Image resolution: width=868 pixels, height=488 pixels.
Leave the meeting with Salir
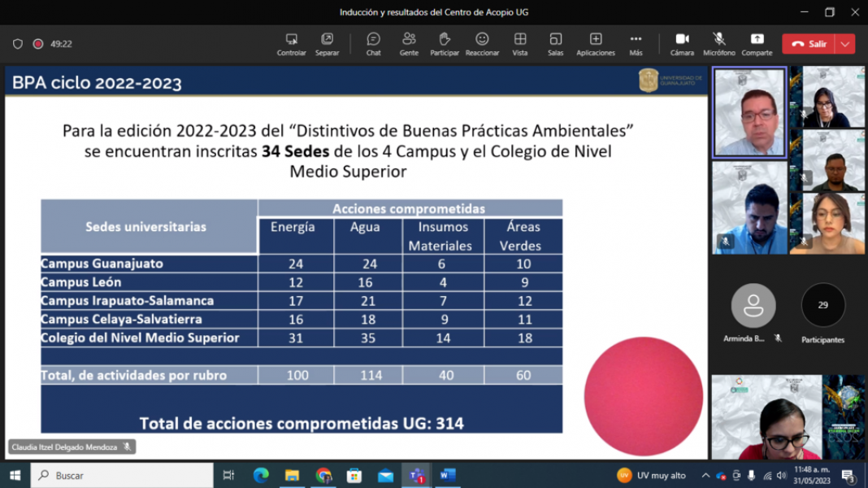click(x=809, y=44)
